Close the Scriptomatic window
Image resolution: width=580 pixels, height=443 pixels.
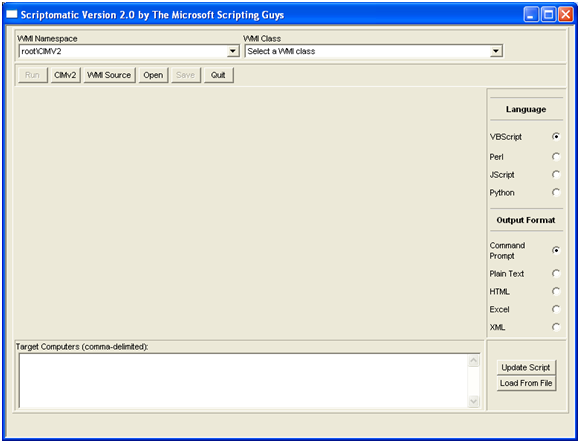pos(566,15)
